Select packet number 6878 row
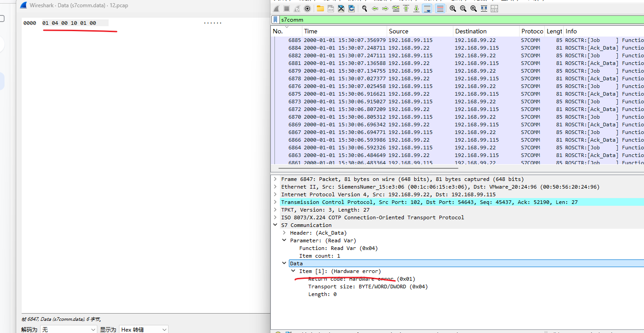The height and width of the screenshot is (333, 644). (x=457, y=79)
